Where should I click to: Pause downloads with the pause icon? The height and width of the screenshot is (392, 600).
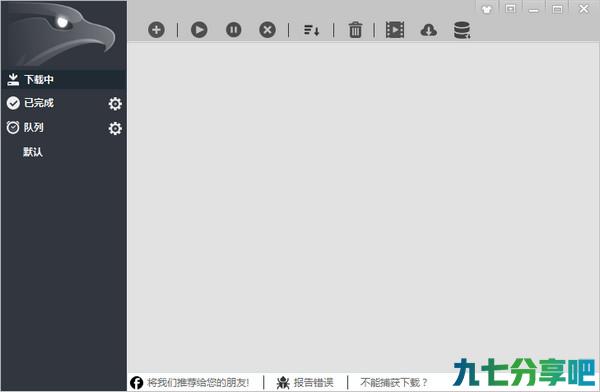(233, 30)
